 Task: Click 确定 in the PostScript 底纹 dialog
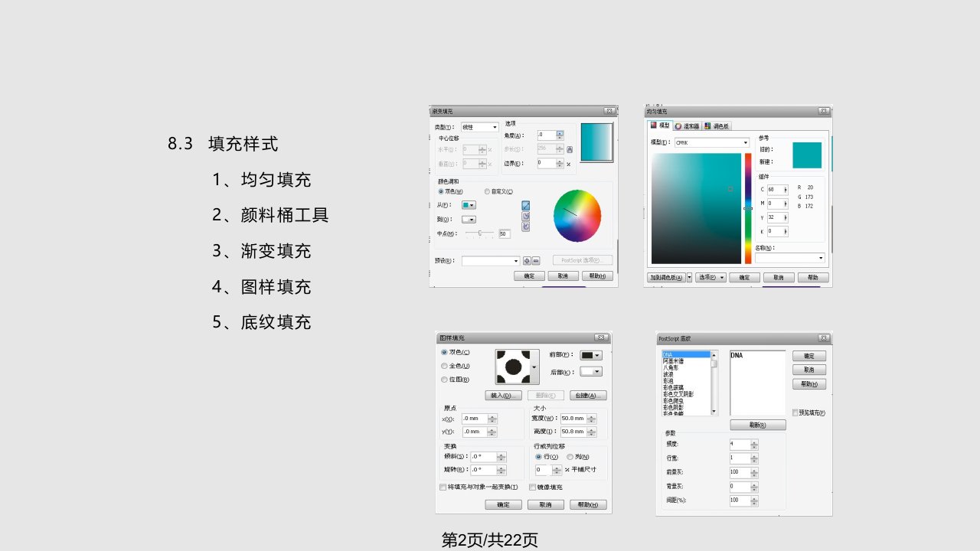[809, 357]
